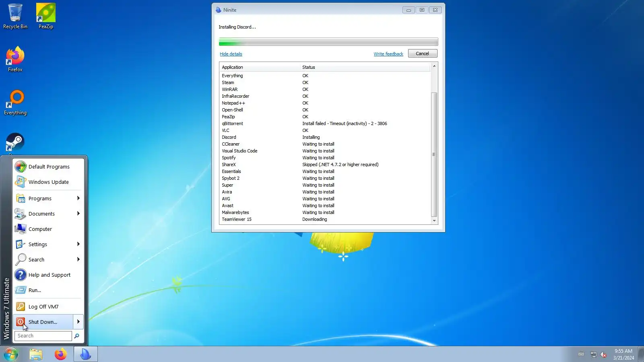Click the Application column header
The height and width of the screenshot is (362, 644).
[x=260, y=67]
